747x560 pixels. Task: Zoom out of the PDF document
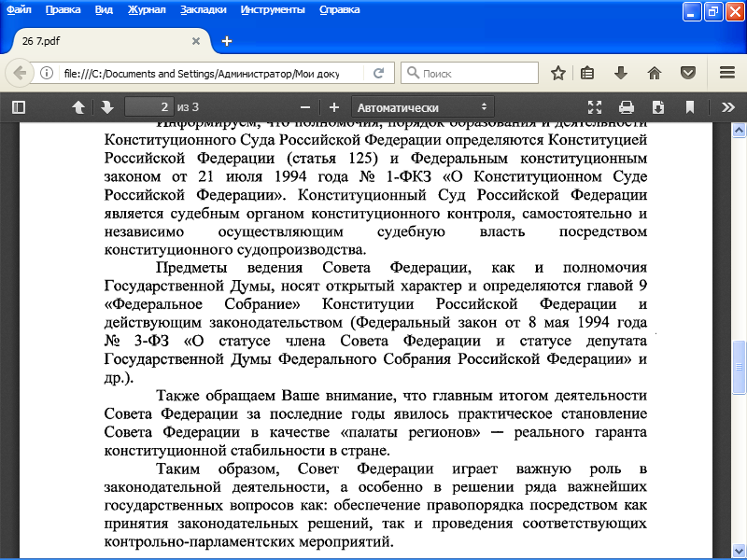[x=305, y=107]
